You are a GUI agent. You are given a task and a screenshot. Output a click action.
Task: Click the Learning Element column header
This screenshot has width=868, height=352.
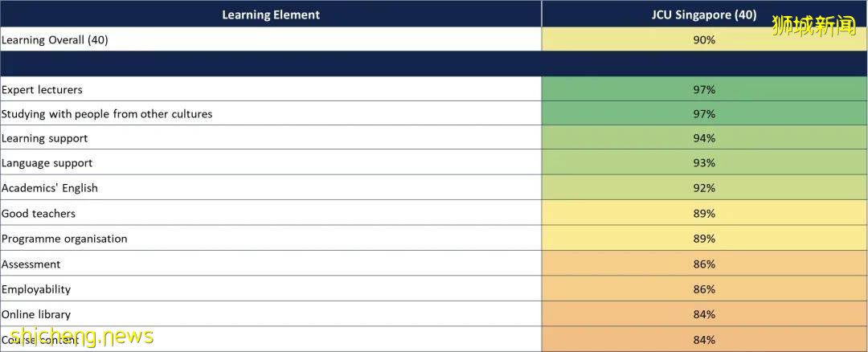coord(271,14)
